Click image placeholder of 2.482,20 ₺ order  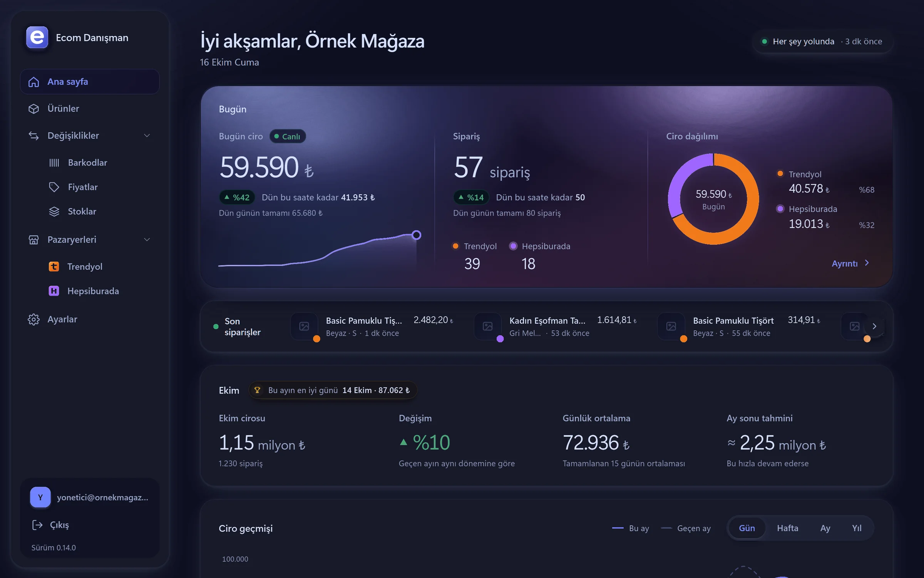click(x=304, y=326)
